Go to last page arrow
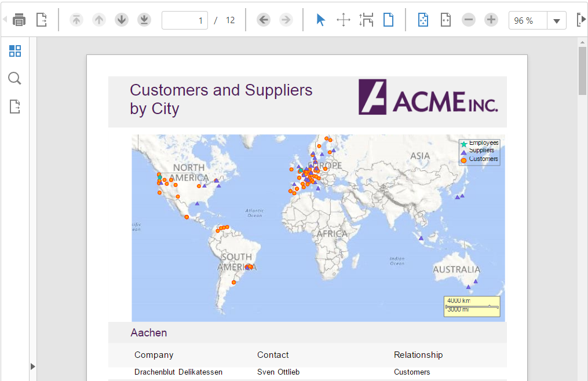This screenshot has width=588, height=381. pos(144,20)
